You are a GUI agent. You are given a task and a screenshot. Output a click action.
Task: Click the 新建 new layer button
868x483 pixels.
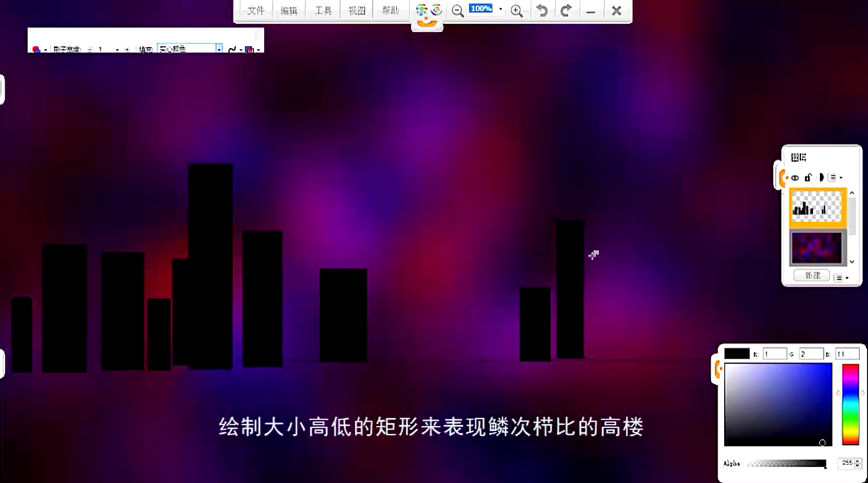[x=812, y=275]
